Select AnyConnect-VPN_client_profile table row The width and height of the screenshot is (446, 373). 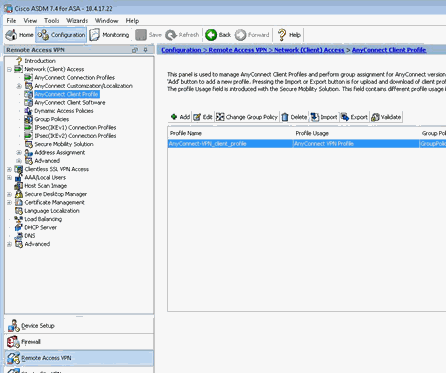click(x=307, y=144)
